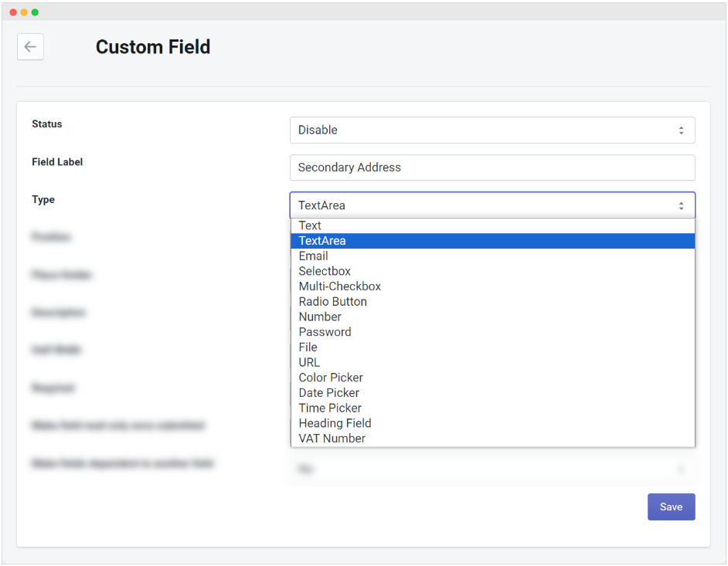
Task: Select Text from the type list
Action: click(310, 225)
